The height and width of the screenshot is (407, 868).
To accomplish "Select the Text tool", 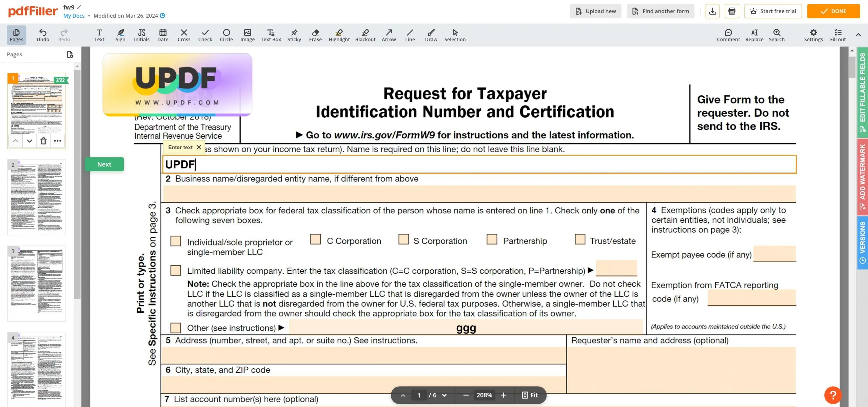I will tap(99, 35).
